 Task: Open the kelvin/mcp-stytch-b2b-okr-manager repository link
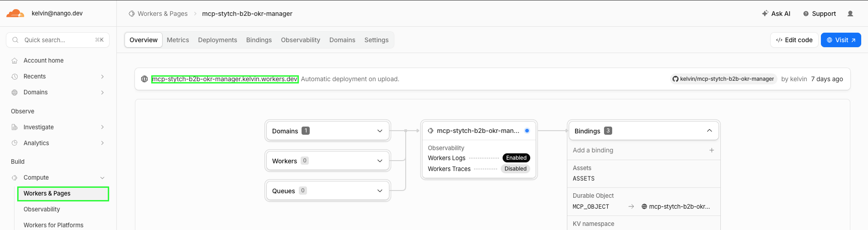(723, 79)
